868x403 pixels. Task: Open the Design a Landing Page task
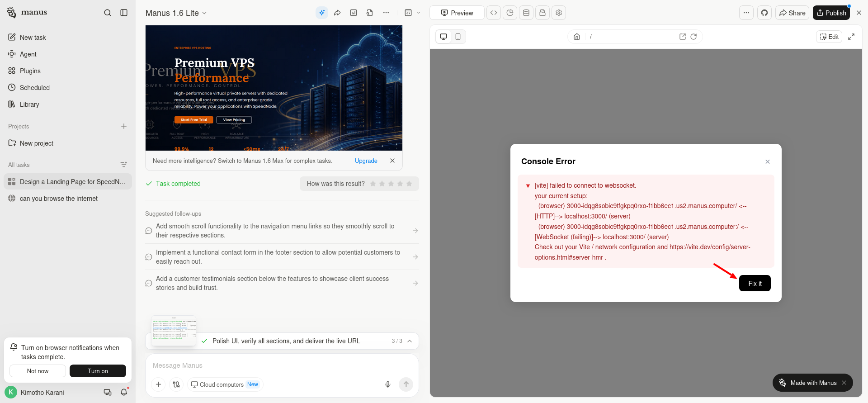(x=68, y=182)
